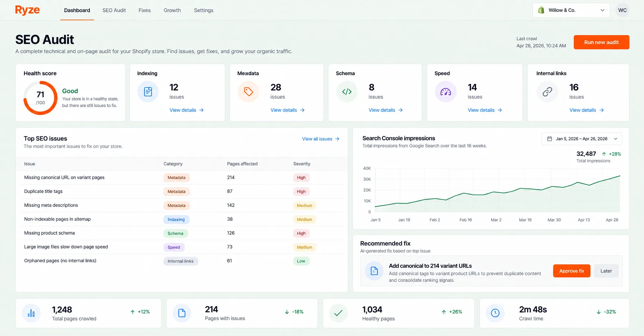Click the Low severity badge
Viewport: 644px width, 336px height.
point(301,261)
